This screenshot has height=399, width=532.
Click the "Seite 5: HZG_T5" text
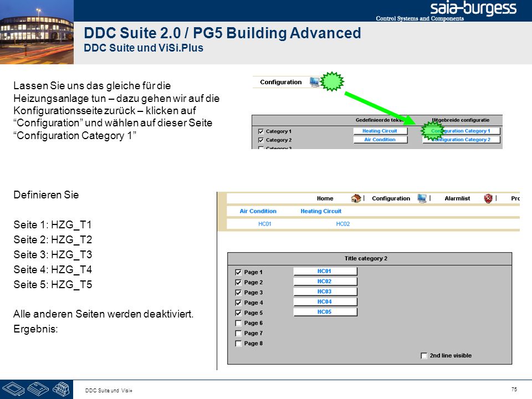click(x=53, y=284)
